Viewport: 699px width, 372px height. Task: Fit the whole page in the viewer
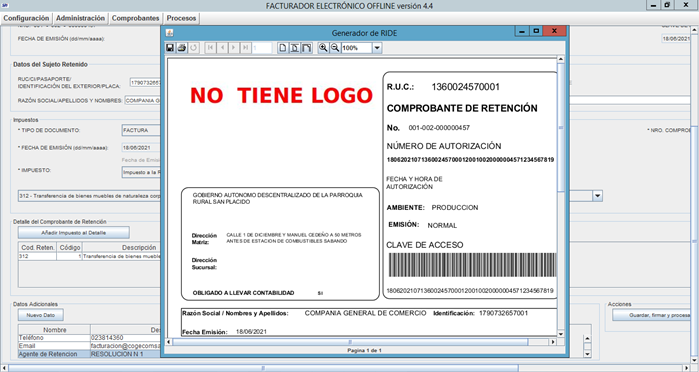[295, 48]
